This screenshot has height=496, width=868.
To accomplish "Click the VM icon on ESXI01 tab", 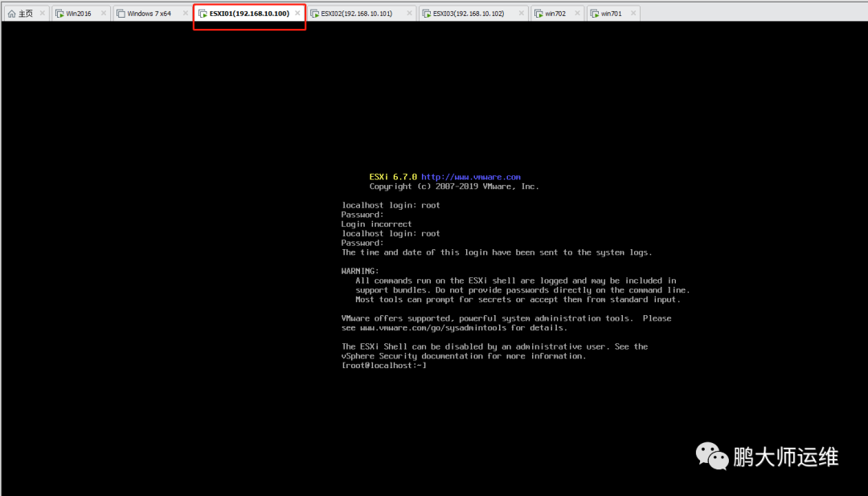I will click(203, 14).
